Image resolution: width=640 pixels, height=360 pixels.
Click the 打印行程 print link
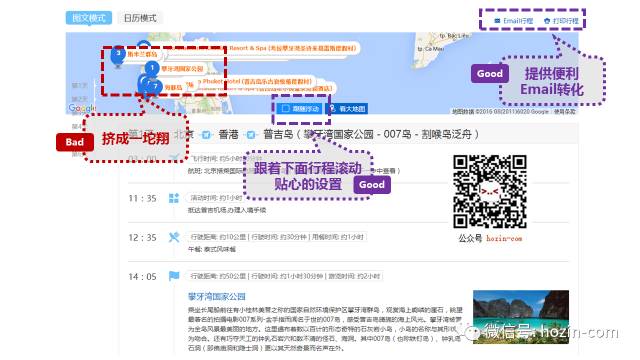[x=562, y=21]
